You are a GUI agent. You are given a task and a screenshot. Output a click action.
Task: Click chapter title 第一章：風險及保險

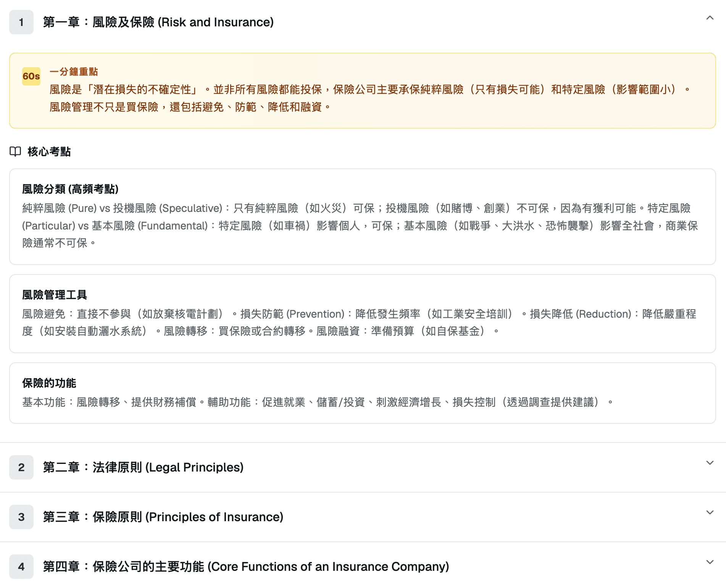pos(158,22)
